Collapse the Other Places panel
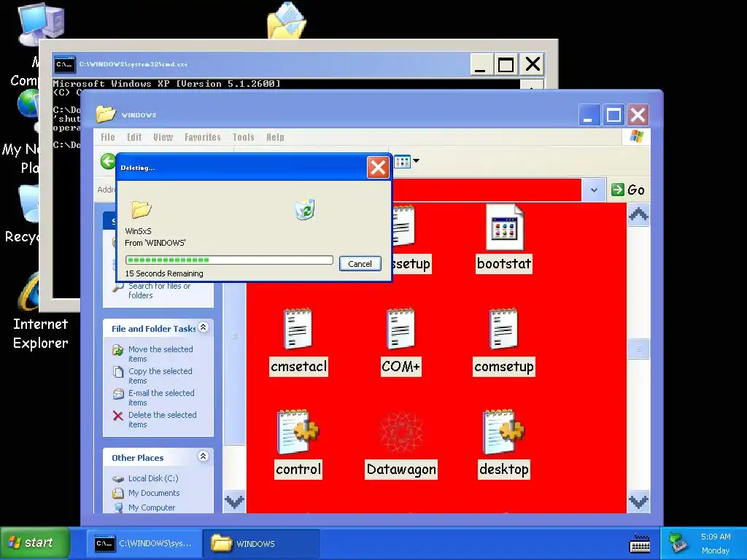This screenshot has width=747, height=560. tap(204, 456)
